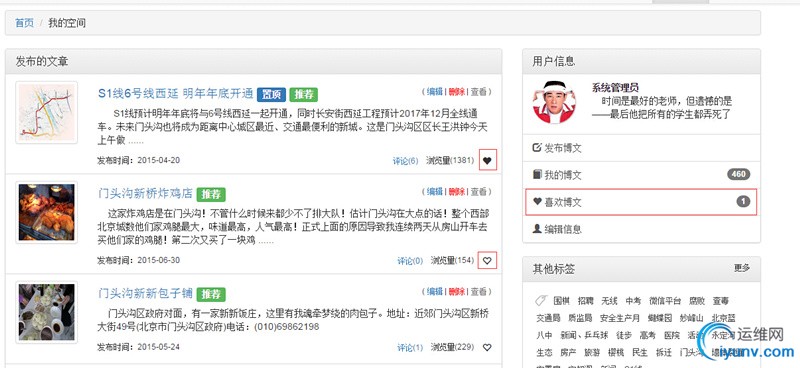Select the 招聘 tag
Screen dimensions: 800x368
586,301
